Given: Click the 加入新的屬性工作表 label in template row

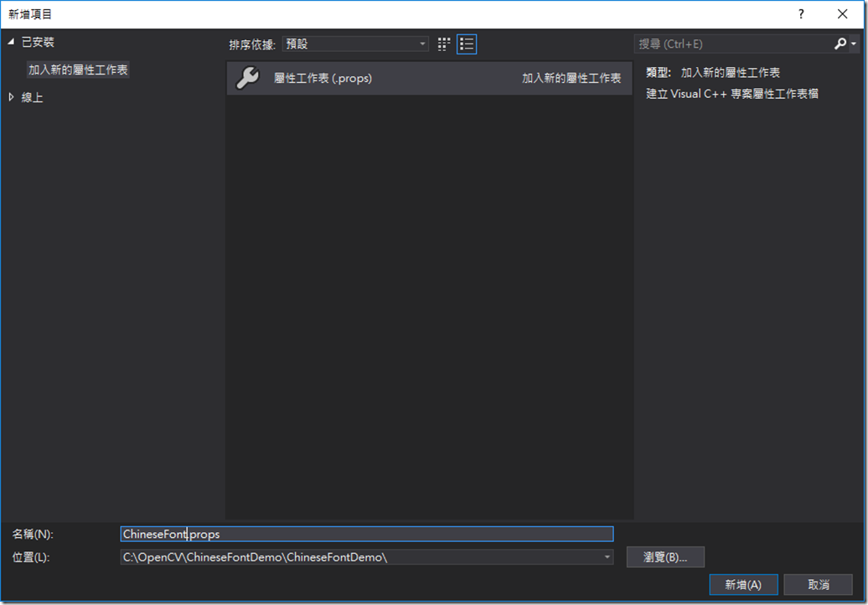Looking at the screenshot, I should [571, 78].
